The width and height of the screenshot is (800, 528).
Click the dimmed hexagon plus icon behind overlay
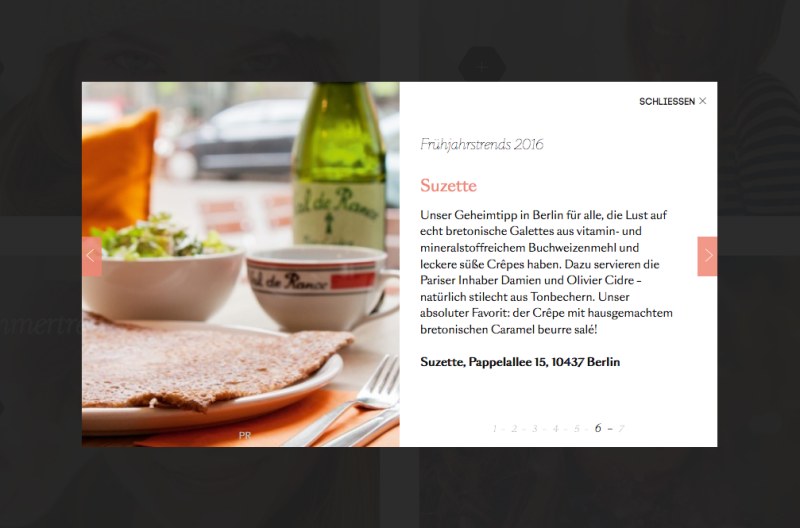coord(482,66)
